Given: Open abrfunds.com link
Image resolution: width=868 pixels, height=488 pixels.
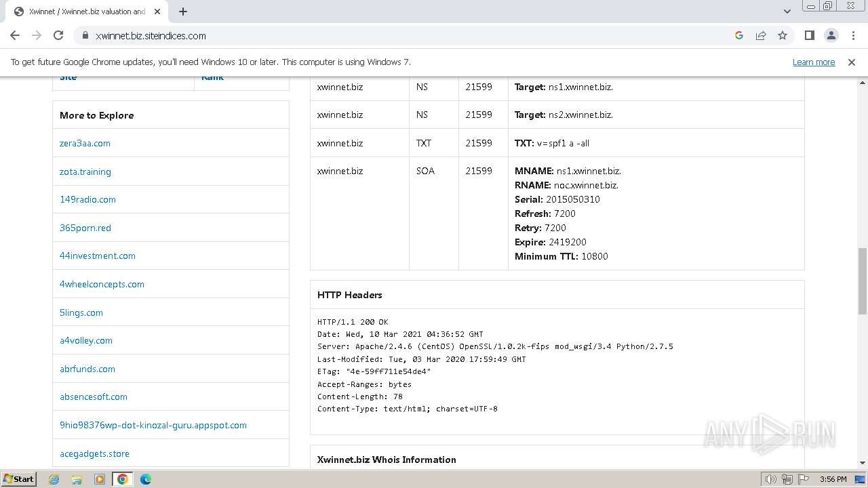Looking at the screenshot, I should click(x=87, y=369).
